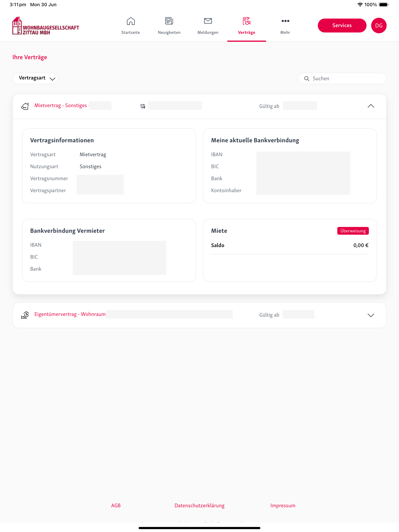Switch to the Meldungen tab label
Viewport: 399px width, 532px height.
[208, 32]
